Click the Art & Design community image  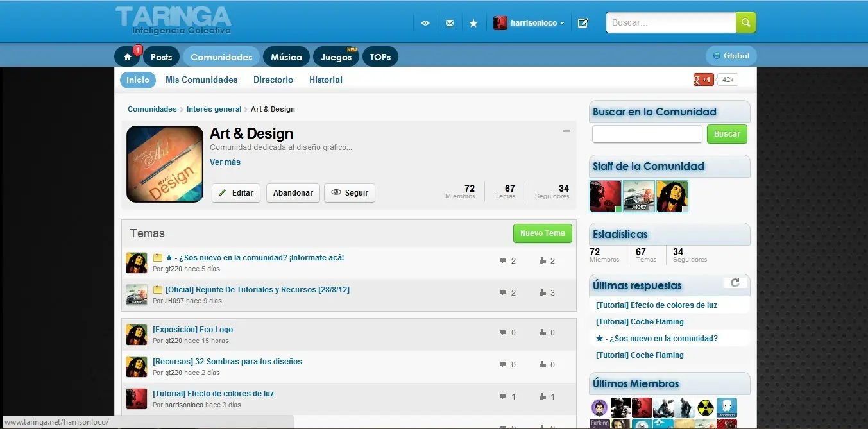[x=165, y=164]
